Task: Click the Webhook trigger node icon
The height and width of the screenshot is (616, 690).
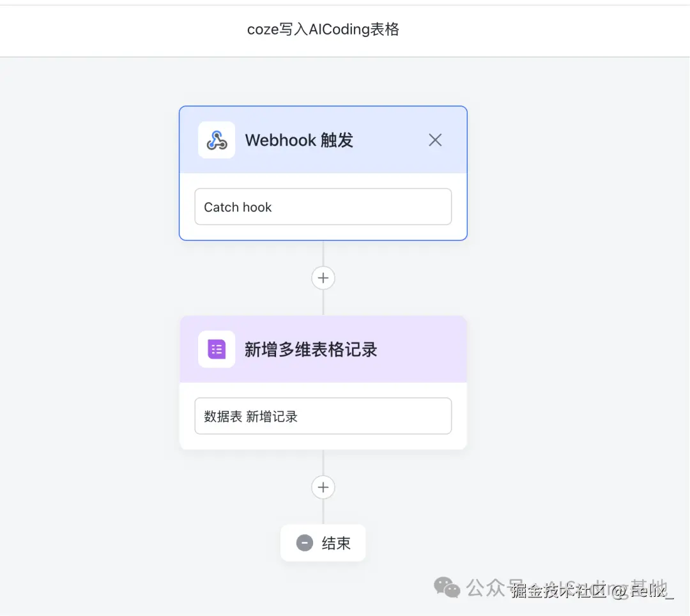Action: 217,140
